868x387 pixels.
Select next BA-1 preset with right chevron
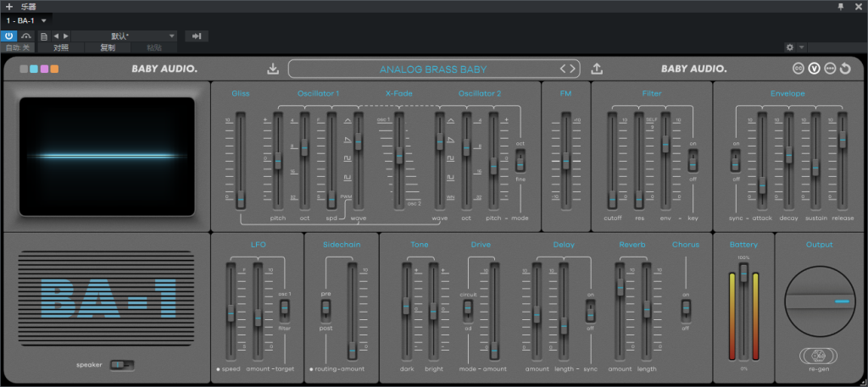tap(572, 69)
